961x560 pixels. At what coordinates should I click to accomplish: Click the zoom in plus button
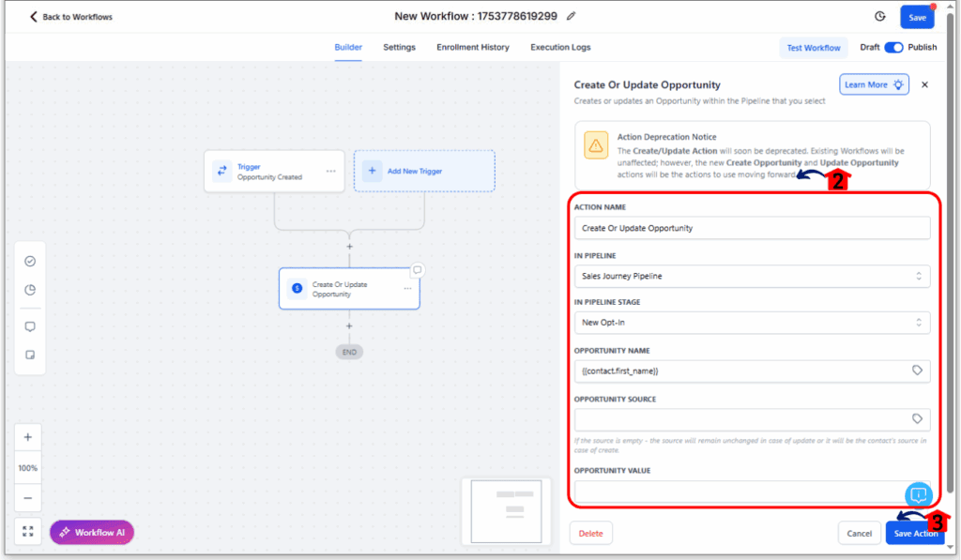(x=28, y=437)
